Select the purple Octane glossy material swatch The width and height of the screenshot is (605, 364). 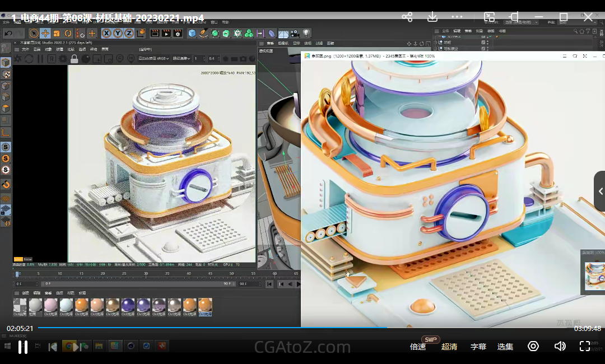click(128, 305)
